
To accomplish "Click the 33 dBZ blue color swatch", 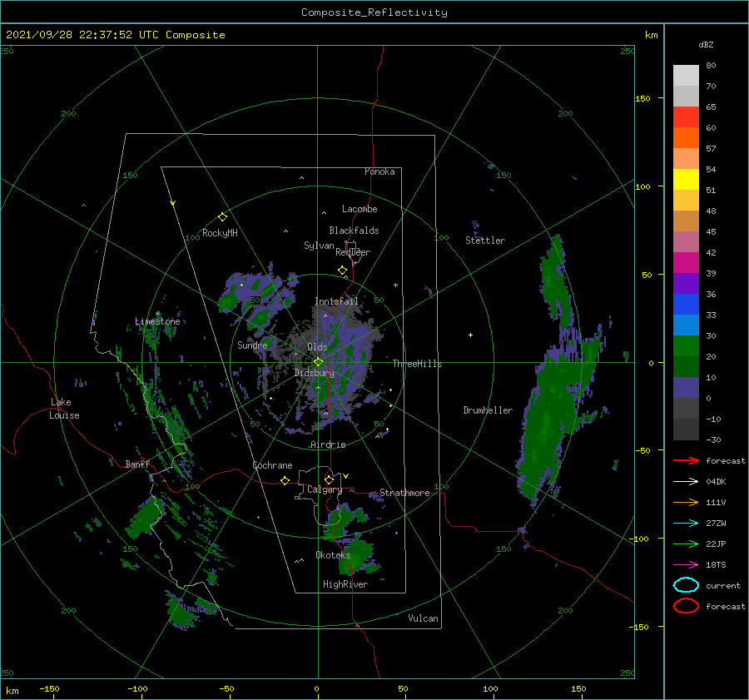I will (686, 304).
